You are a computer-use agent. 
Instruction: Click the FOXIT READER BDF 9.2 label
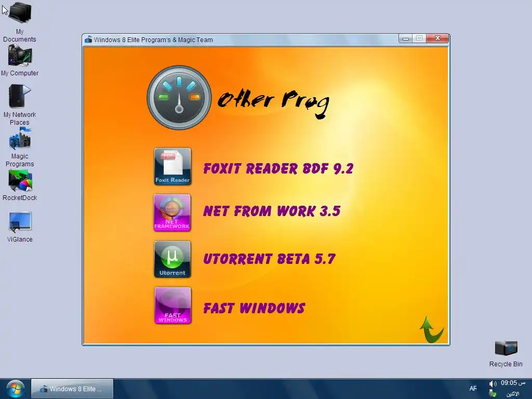click(278, 169)
